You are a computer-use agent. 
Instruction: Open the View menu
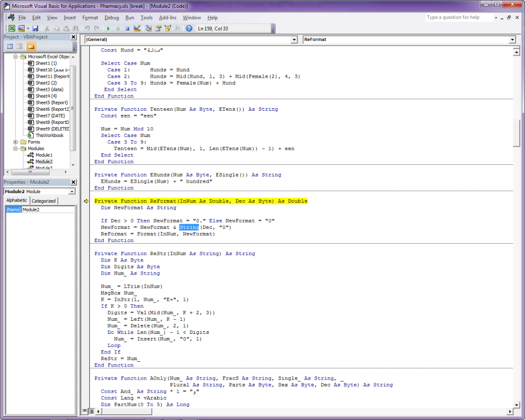[52, 18]
